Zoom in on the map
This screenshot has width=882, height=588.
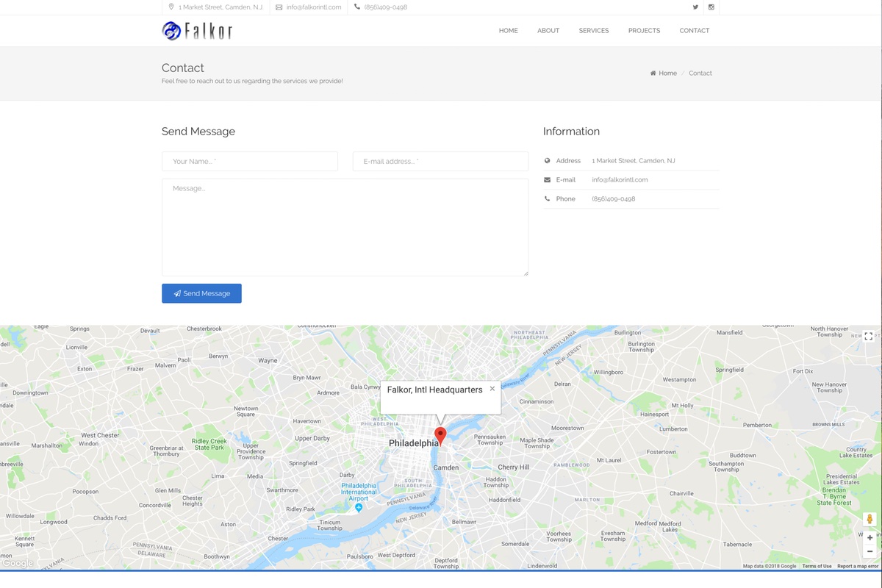[870, 538]
